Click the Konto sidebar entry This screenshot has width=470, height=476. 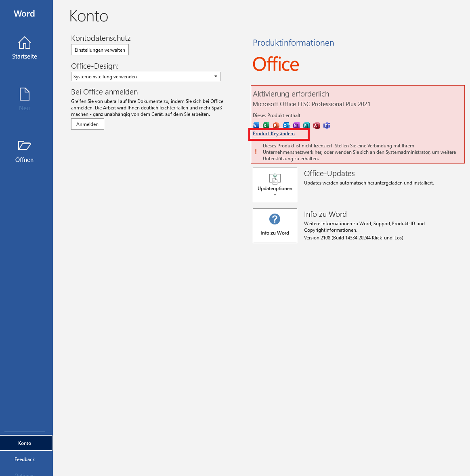click(25, 443)
